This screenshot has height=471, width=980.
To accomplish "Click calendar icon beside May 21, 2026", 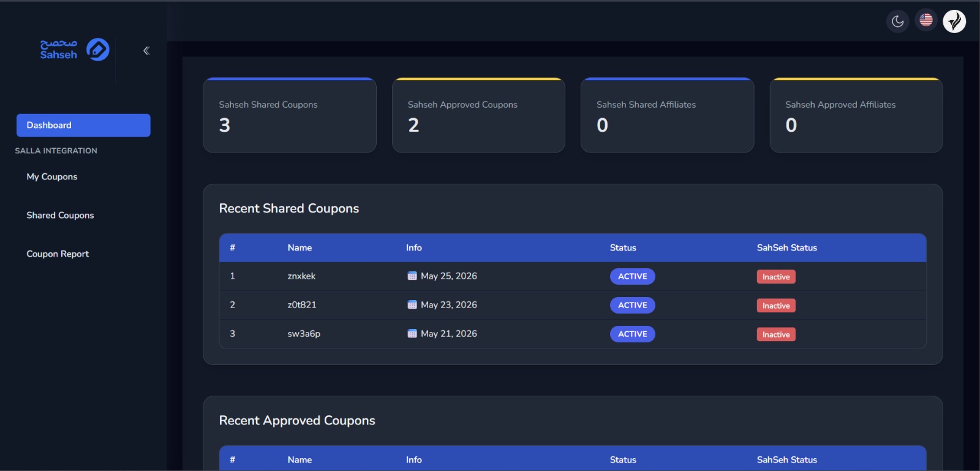I will point(412,334).
